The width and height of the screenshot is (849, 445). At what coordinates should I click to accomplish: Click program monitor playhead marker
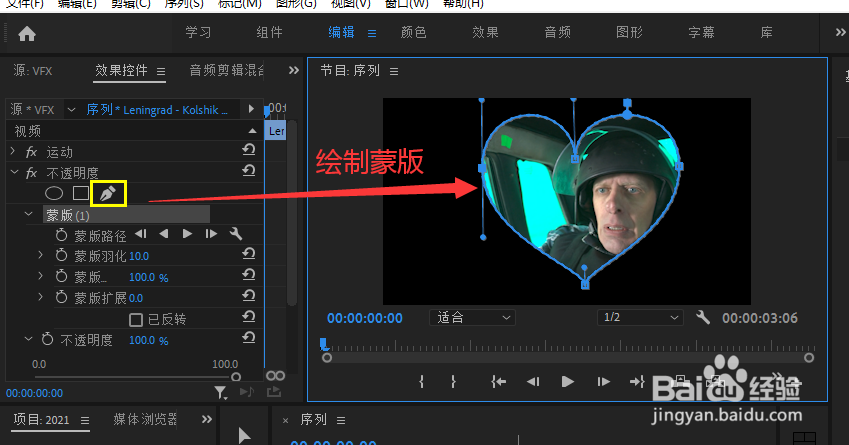(323, 344)
